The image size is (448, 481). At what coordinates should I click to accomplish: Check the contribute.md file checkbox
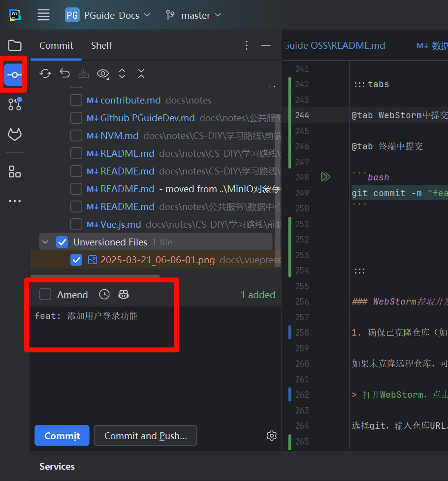(x=76, y=100)
